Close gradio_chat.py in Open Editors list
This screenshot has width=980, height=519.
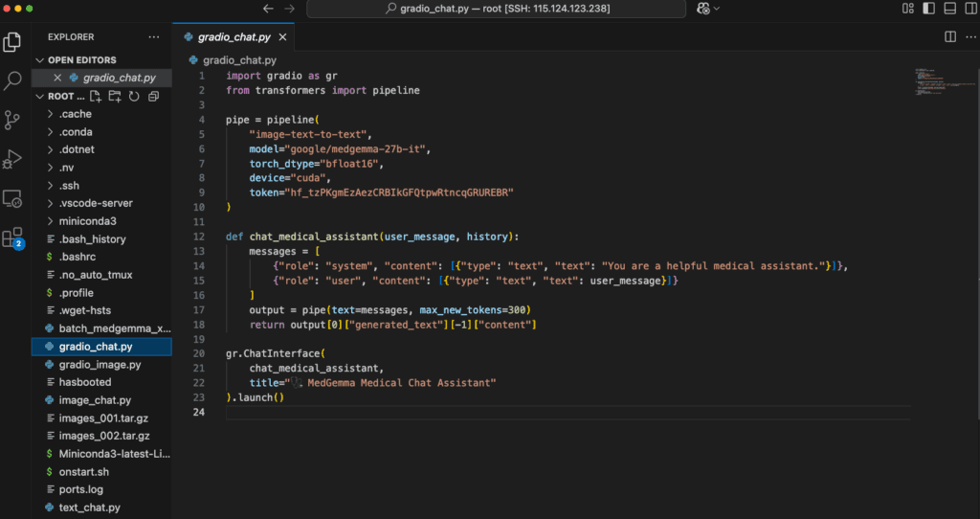coord(57,78)
